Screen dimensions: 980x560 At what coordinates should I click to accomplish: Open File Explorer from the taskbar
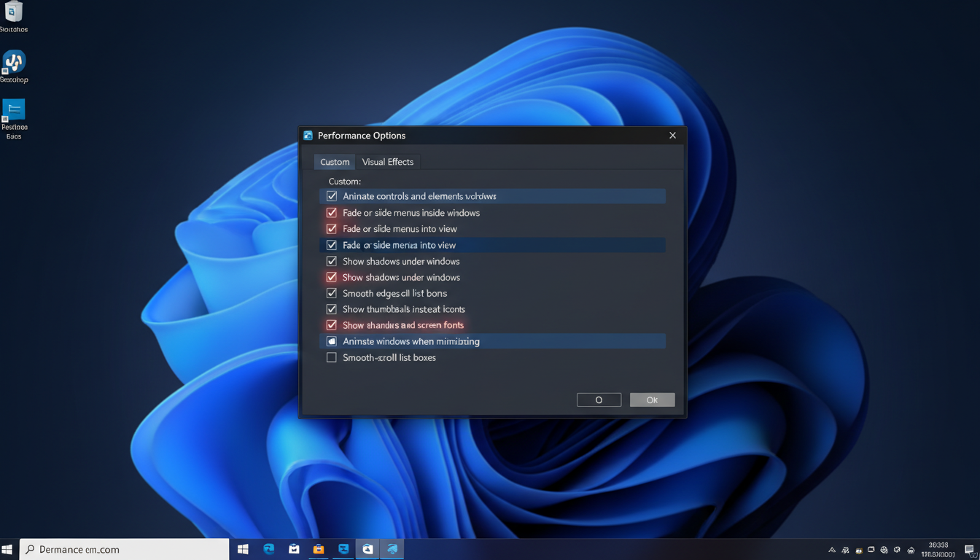point(294,549)
